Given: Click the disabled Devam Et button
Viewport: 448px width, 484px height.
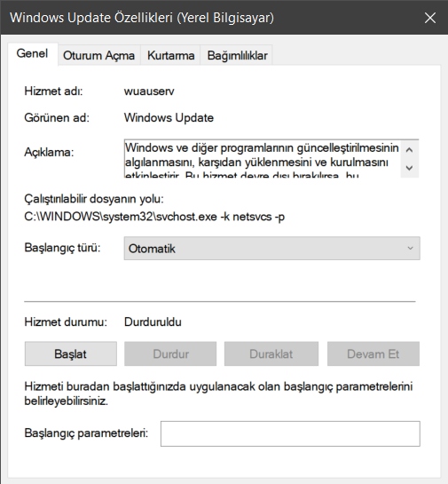Looking at the screenshot, I should 373,353.
